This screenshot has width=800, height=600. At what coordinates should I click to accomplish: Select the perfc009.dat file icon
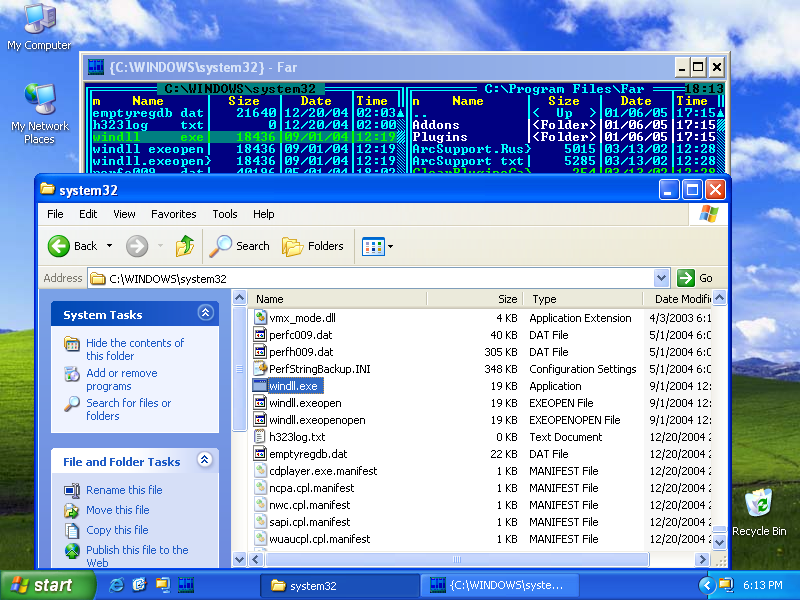pos(261,335)
